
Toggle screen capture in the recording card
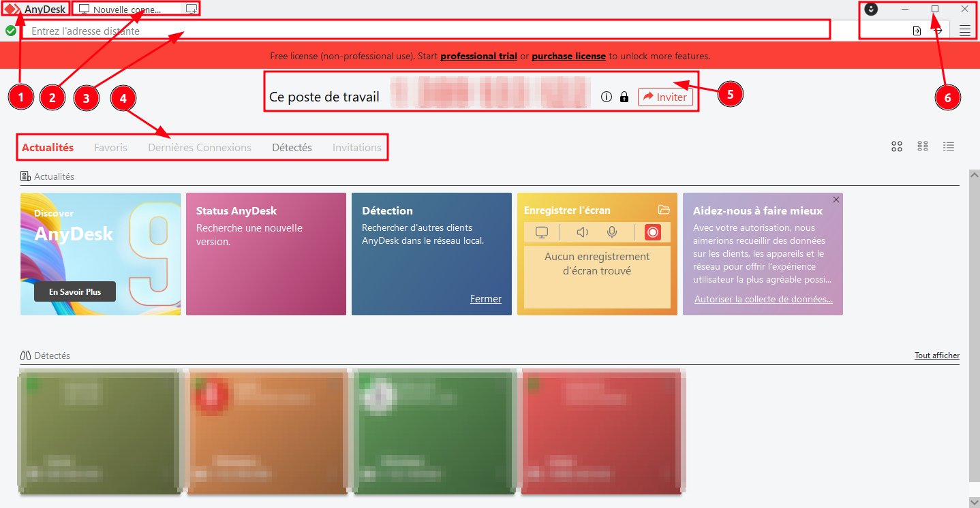542,232
